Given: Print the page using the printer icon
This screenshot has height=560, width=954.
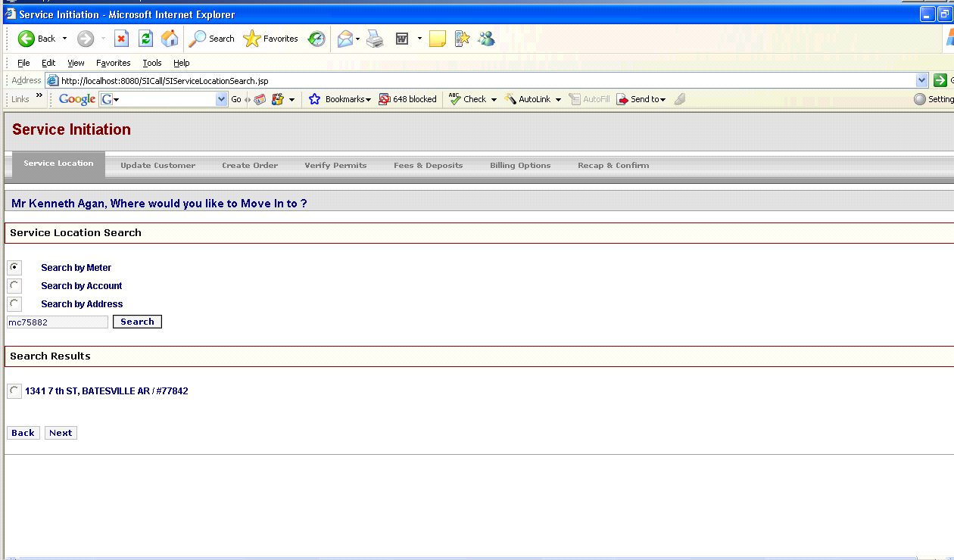Looking at the screenshot, I should (374, 38).
